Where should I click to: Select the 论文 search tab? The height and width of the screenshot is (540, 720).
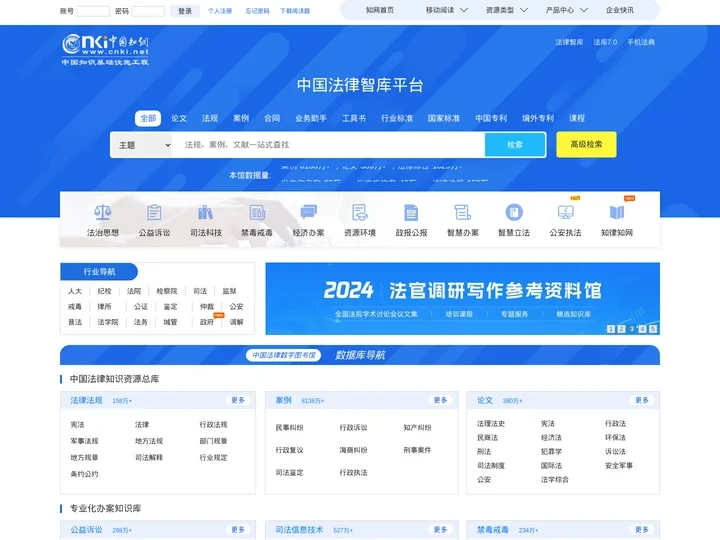tap(179, 118)
